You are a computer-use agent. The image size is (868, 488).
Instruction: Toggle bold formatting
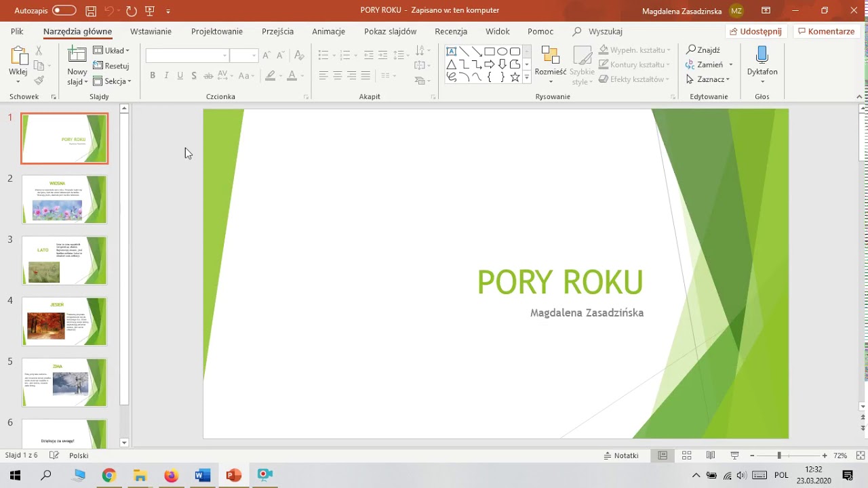[153, 75]
